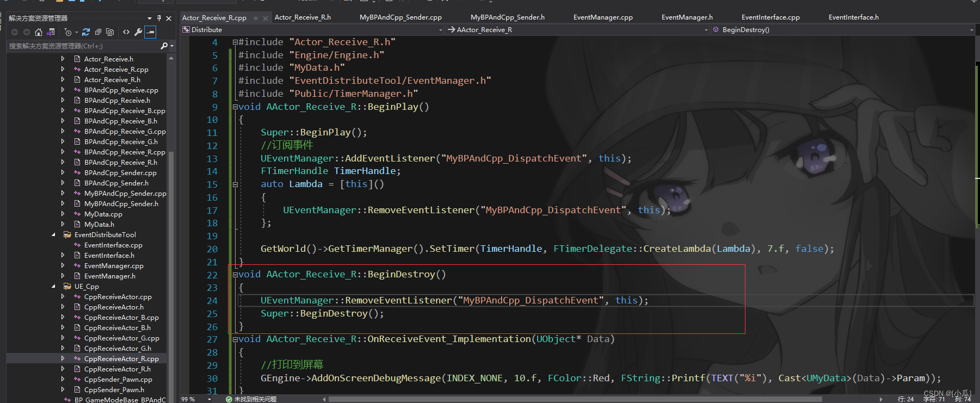
Task: Switch to the Actor_Receive_R.h tab
Action: pos(303,17)
